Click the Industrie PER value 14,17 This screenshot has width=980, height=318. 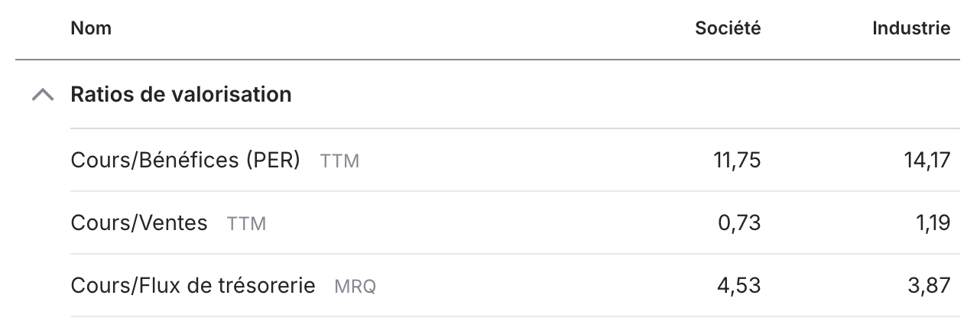(926, 161)
